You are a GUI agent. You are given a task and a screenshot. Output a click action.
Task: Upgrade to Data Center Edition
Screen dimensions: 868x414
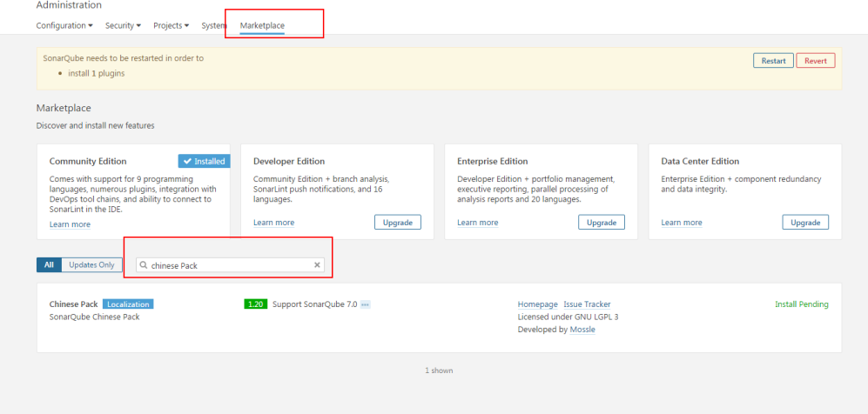point(805,222)
